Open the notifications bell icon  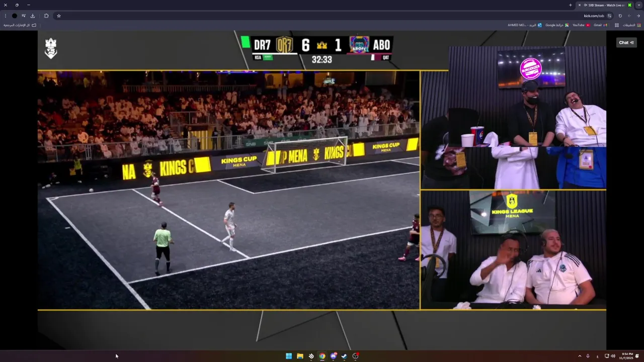(637, 356)
